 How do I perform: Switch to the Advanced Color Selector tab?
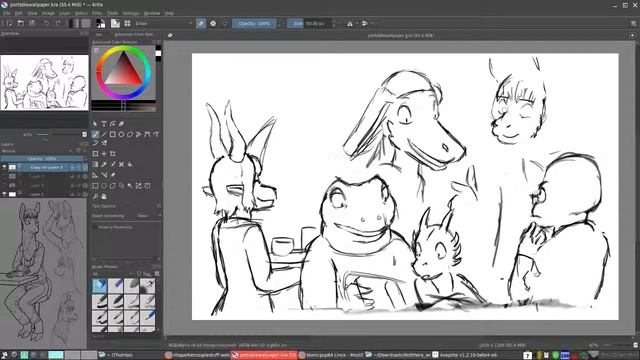134,35
